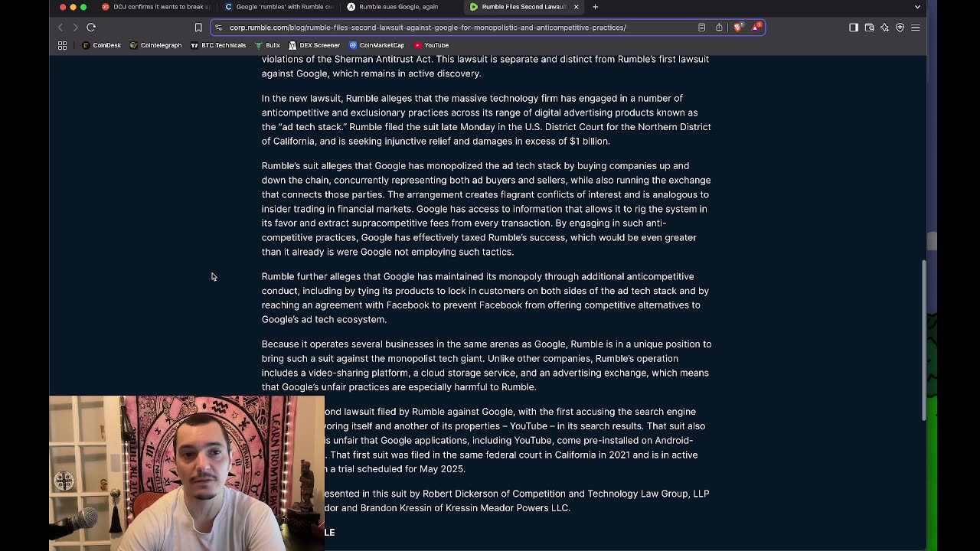Open the Cointelegraph bookmark

155,45
